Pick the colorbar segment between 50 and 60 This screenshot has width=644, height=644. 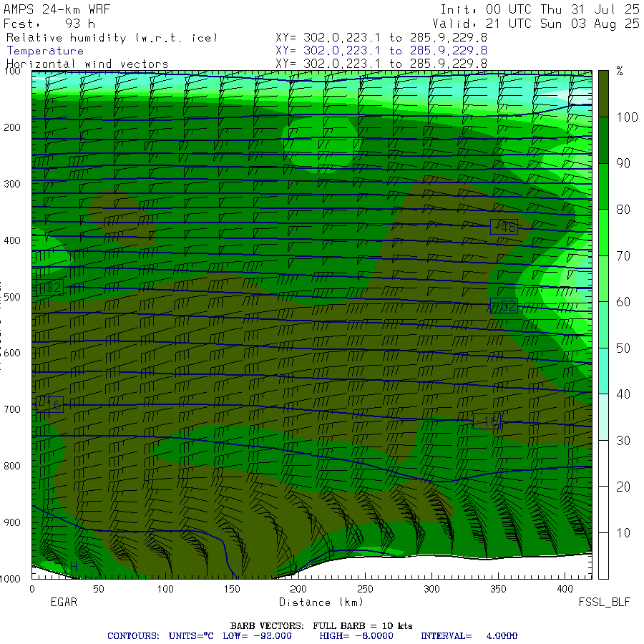point(603,325)
